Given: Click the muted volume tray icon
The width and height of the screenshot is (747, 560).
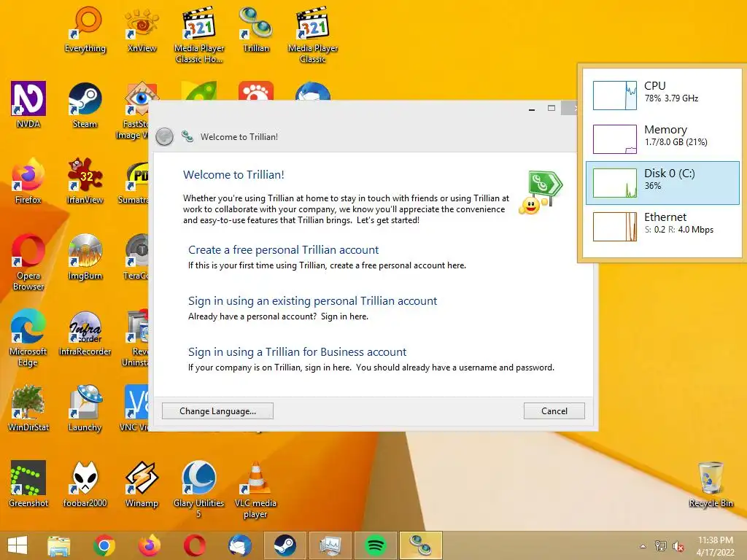Looking at the screenshot, I should coord(678,546).
